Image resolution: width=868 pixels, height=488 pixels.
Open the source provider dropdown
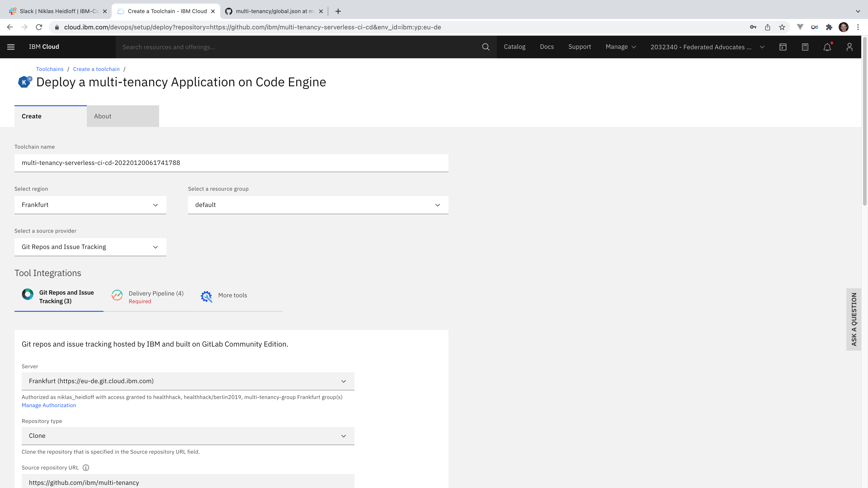tap(90, 247)
